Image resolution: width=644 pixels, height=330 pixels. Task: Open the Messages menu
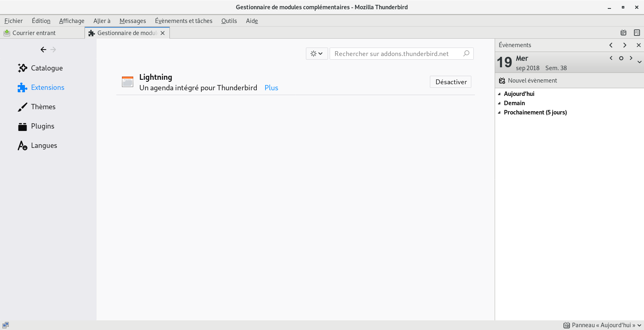tap(133, 21)
